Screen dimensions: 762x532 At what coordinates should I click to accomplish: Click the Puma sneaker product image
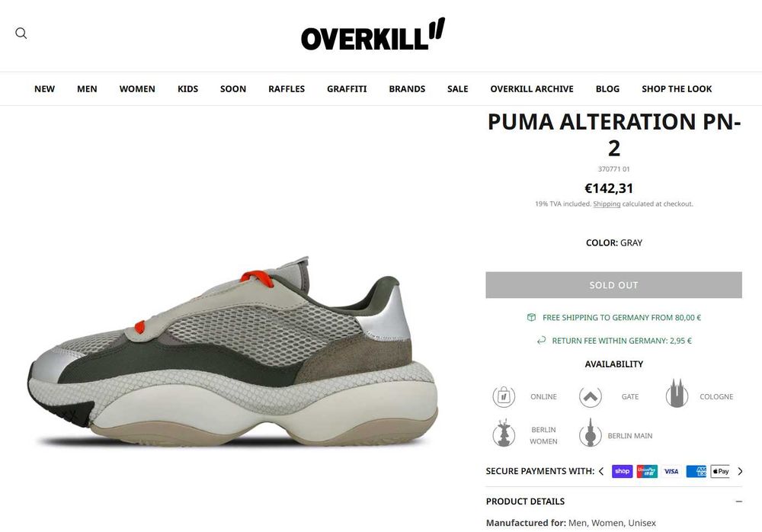point(232,351)
